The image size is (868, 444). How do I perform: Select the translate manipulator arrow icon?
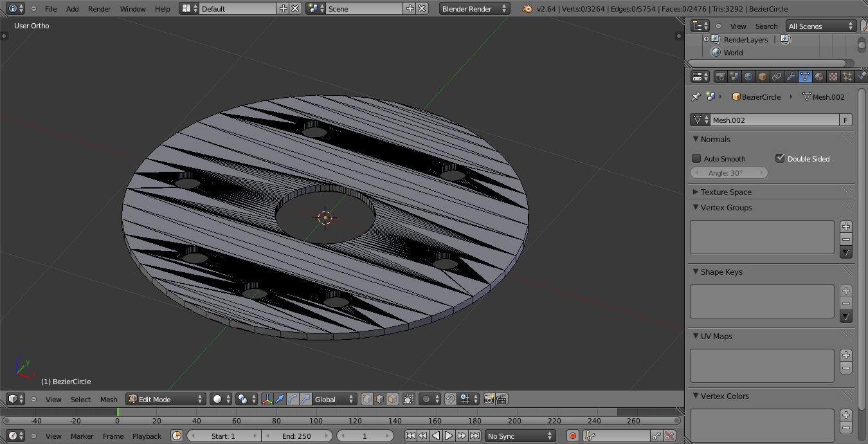coord(280,399)
